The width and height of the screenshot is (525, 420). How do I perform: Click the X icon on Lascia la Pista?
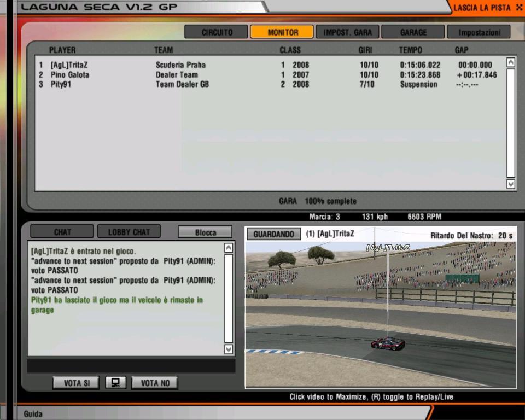[519, 8]
